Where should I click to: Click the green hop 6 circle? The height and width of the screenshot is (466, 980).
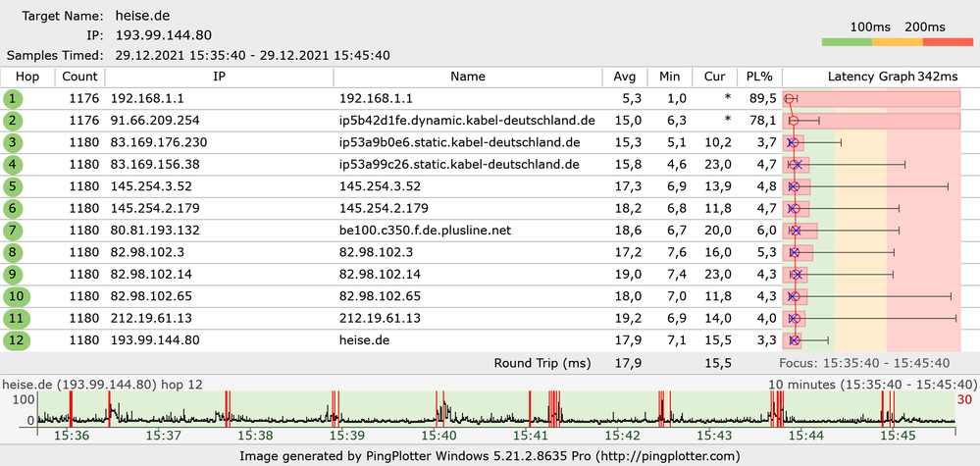coord(12,209)
